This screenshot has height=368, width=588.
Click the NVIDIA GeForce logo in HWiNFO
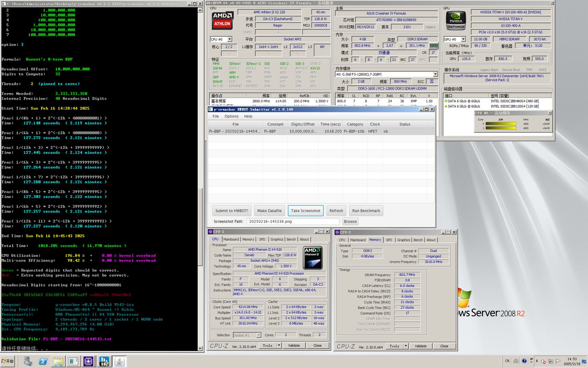point(456,20)
